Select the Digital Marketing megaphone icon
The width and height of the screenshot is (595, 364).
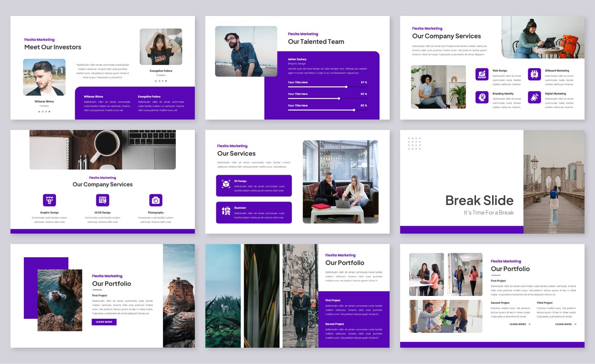(535, 97)
